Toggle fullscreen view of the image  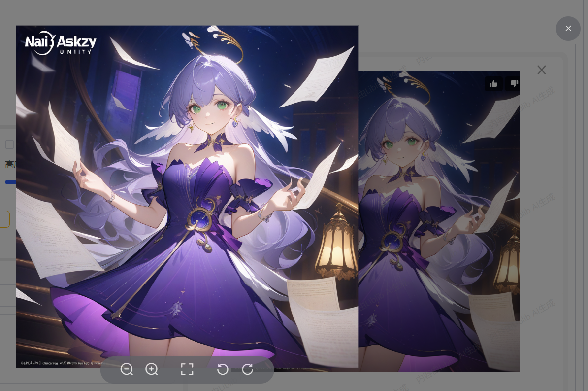[187, 369]
